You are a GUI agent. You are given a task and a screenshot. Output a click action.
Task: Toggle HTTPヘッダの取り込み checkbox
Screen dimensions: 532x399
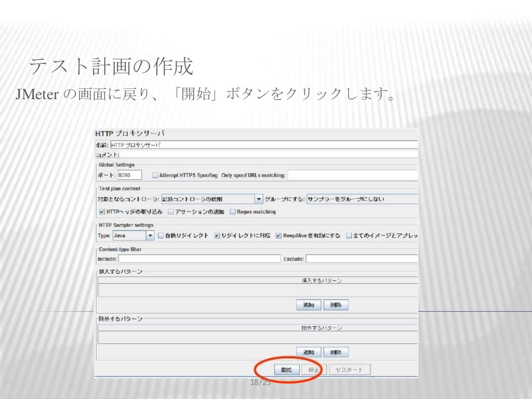(102, 212)
